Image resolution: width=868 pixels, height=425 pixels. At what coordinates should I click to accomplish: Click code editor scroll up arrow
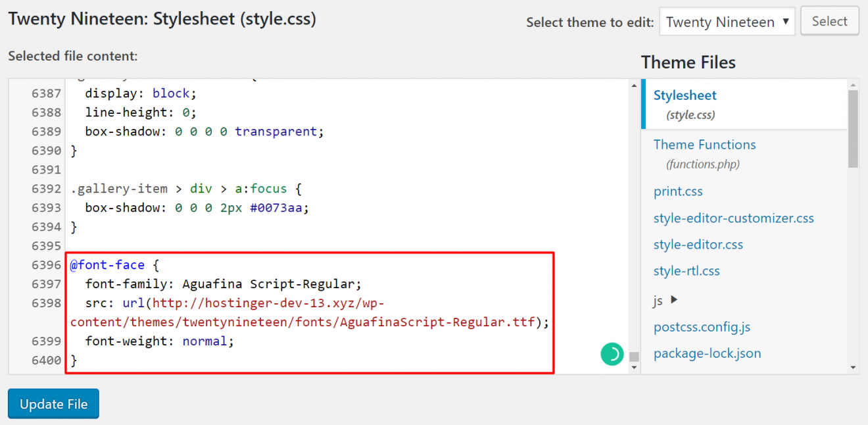point(635,86)
